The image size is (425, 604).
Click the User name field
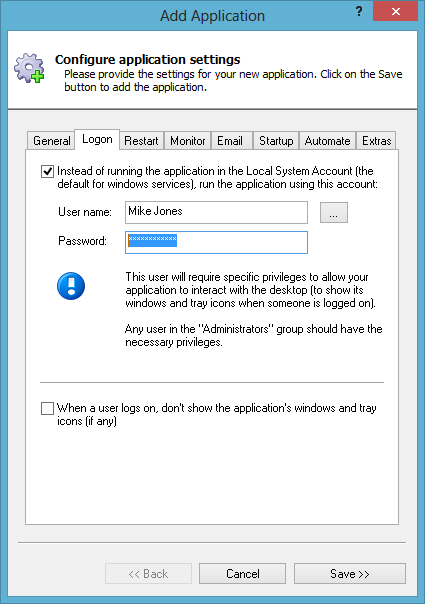[x=216, y=212]
